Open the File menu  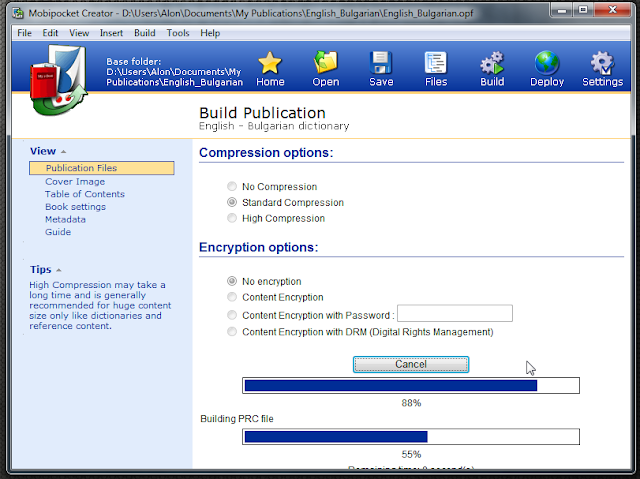(24, 33)
